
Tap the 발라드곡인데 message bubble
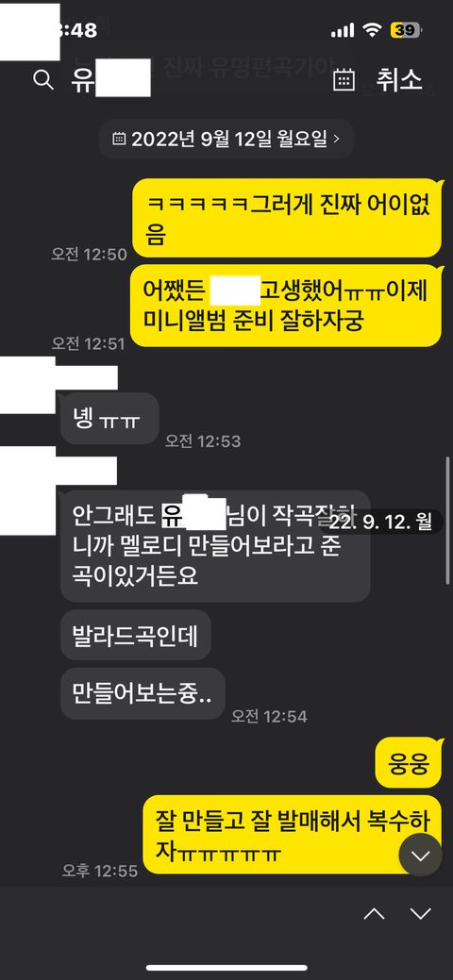[x=136, y=635]
